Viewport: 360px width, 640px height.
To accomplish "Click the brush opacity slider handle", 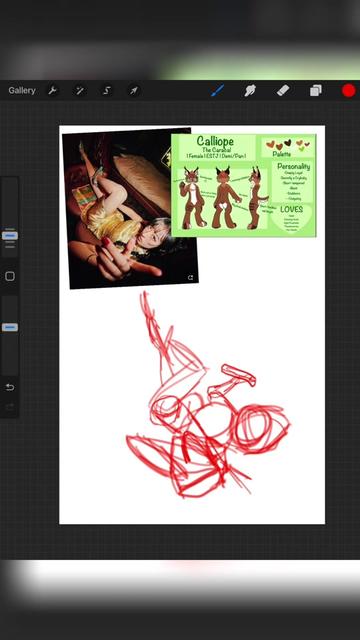I will tap(10, 327).
